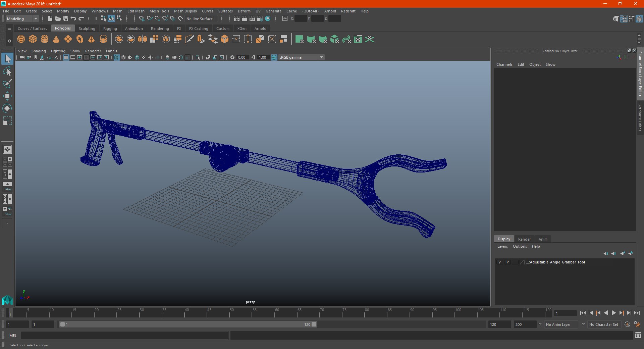The width and height of the screenshot is (644, 349).
Task: Go to start of playback range
Action: [583, 313]
